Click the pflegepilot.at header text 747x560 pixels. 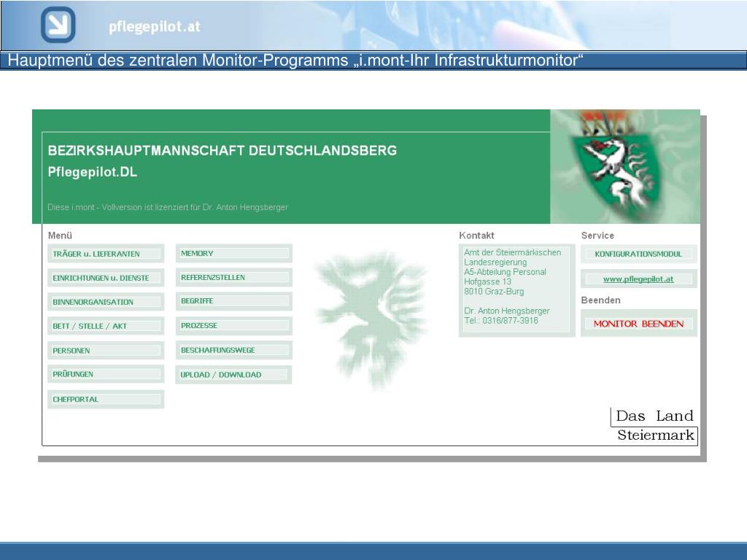pos(155,27)
